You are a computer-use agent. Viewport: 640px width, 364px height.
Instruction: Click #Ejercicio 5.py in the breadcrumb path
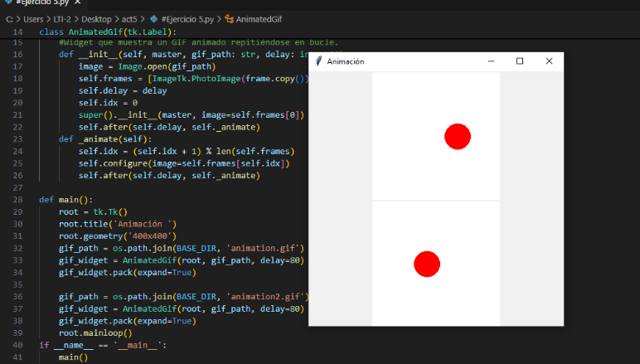[189, 18]
